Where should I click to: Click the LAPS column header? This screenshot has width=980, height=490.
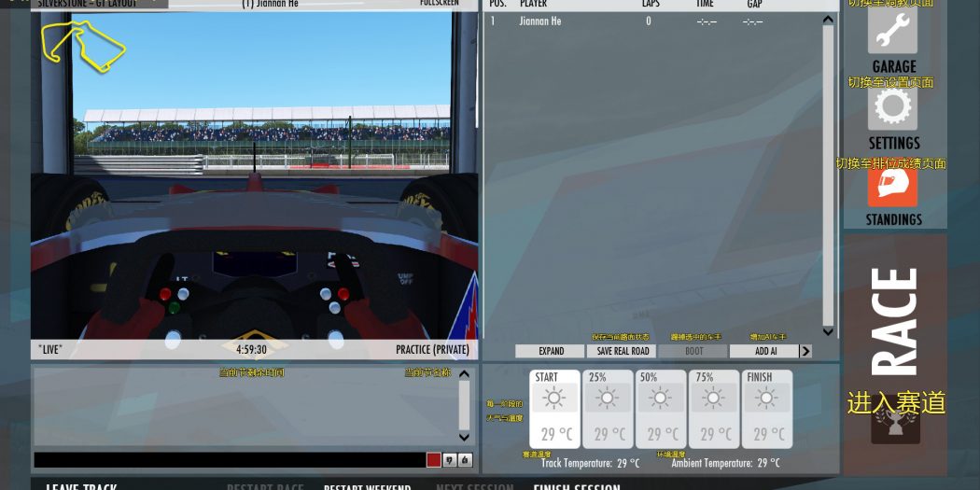pos(651,4)
